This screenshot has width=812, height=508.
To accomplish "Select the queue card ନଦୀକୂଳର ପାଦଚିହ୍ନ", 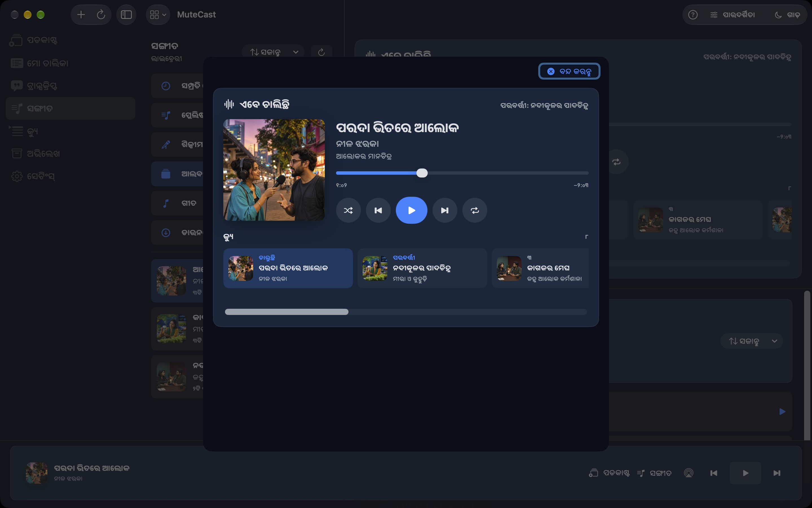I will point(422,268).
